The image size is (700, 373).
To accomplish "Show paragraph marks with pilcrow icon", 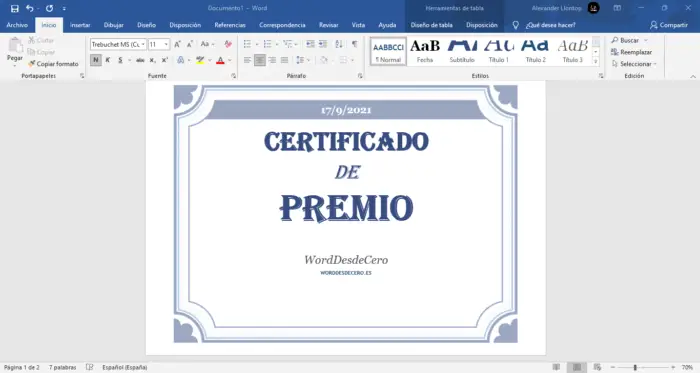I will click(x=354, y=44).
